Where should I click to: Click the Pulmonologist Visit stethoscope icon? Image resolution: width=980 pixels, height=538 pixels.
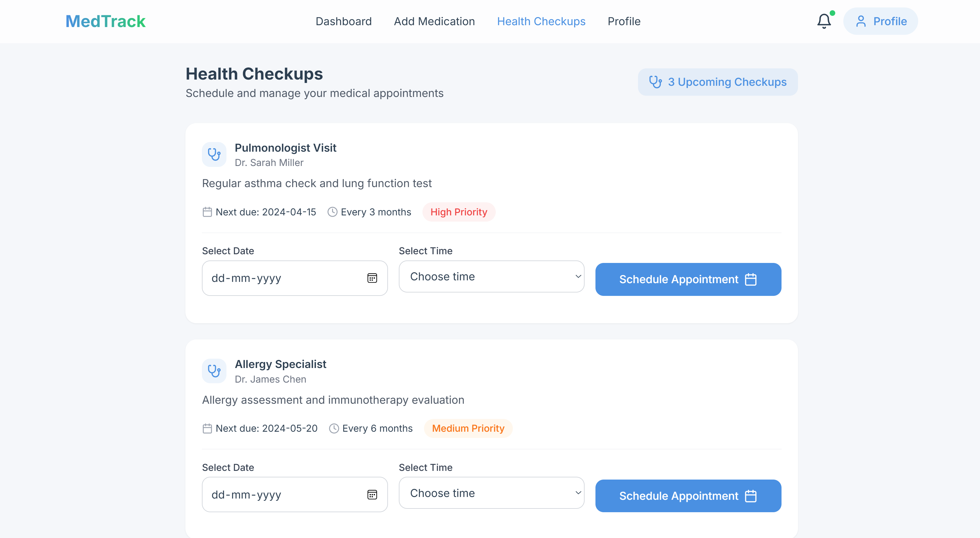click(x=214, y=154)
